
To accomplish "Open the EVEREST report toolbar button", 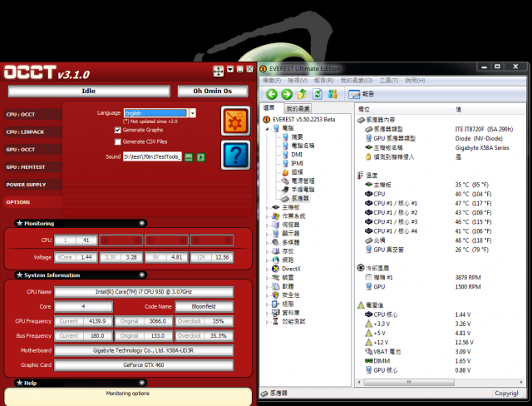I will [361, 94].
